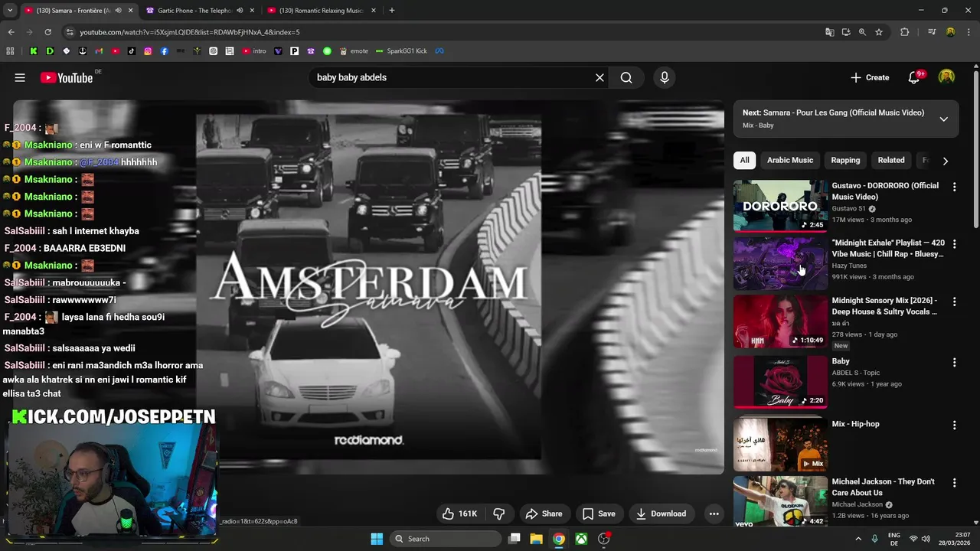Open Mix - Hip-hop title link

[855, 424]
